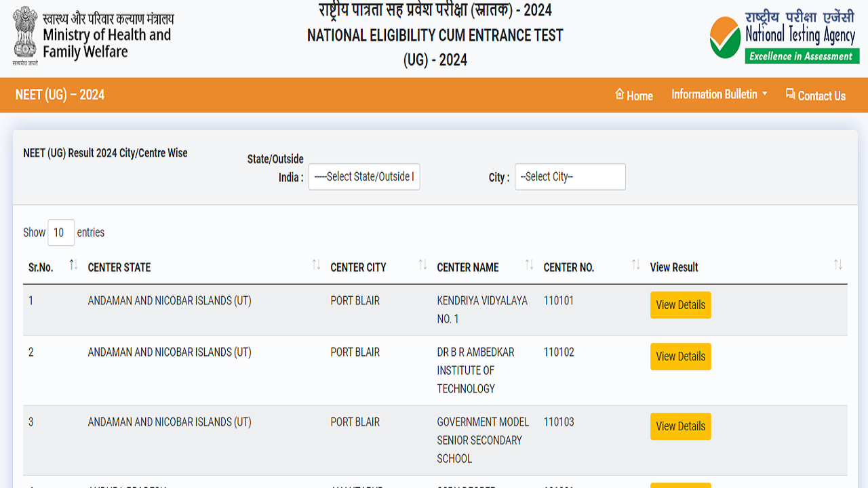The height and width of the screenshot is (488, 868).
Task: Open the Show entries count selector
Action: tap(61, 232)
